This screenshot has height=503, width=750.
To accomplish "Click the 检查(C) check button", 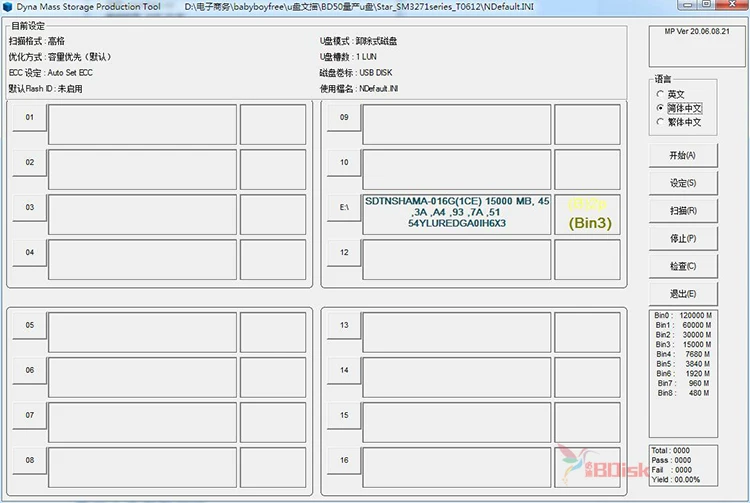I will point(683,266).
